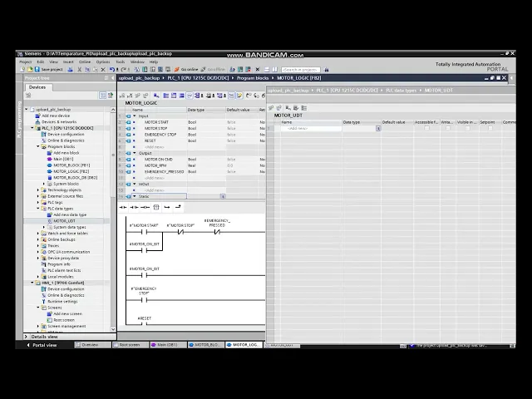Expand the Details view panel
The width and height of the screenshot is (532, 399).
[x=26, y=337]
